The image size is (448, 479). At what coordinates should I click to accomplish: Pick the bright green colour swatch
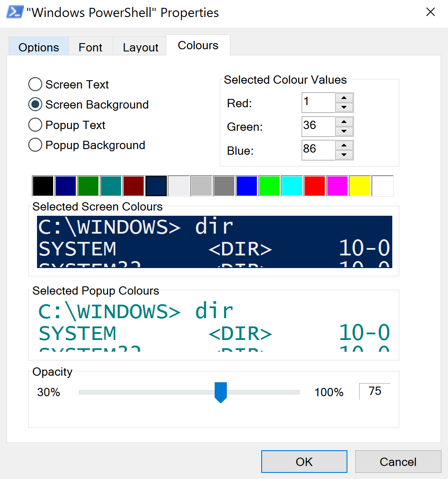click(269, 186)
